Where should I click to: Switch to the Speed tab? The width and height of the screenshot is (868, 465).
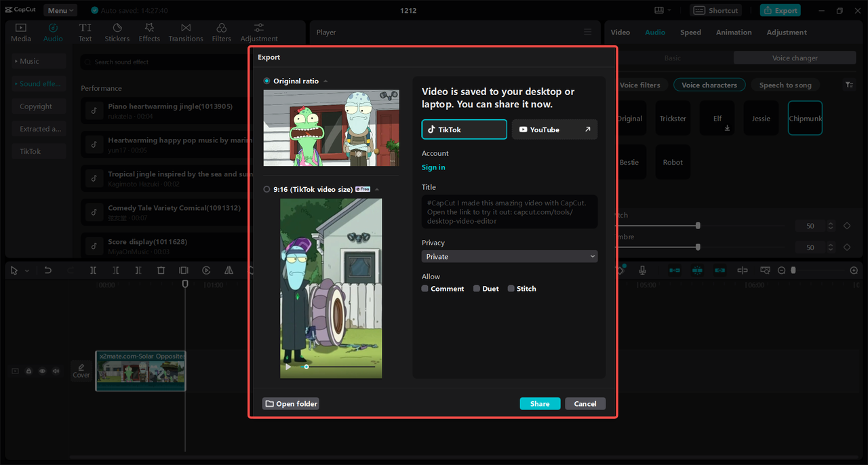click(690, 32)
